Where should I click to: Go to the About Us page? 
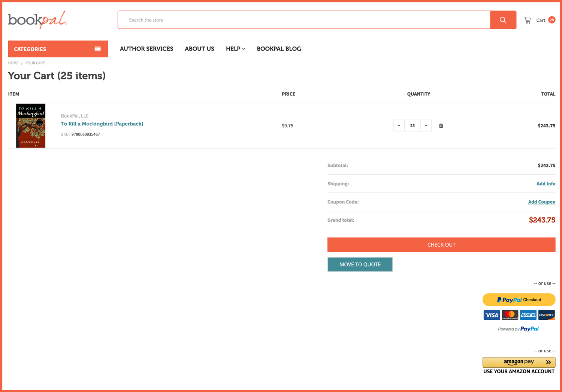click(199, 49)
